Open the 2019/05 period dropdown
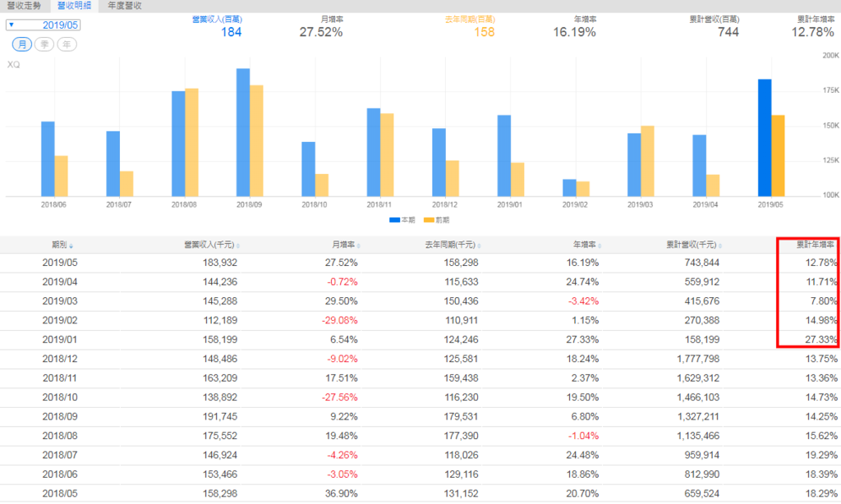 [x=43, y=25]
